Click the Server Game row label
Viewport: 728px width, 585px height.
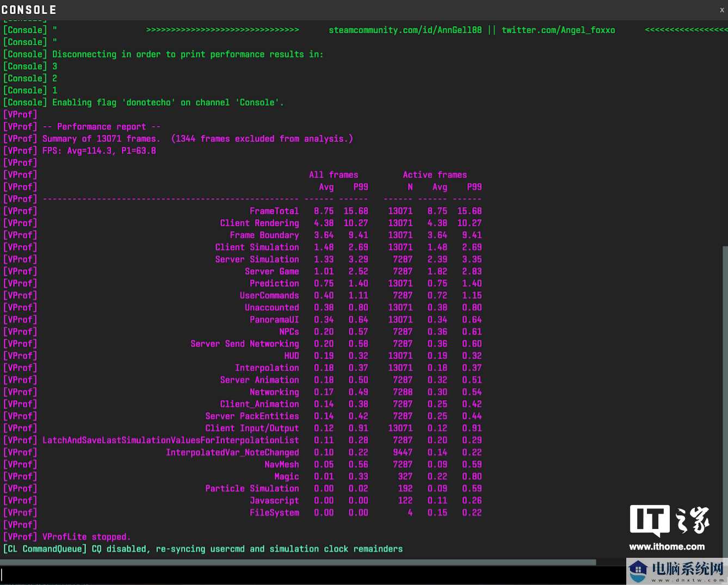tap(272, 271)
